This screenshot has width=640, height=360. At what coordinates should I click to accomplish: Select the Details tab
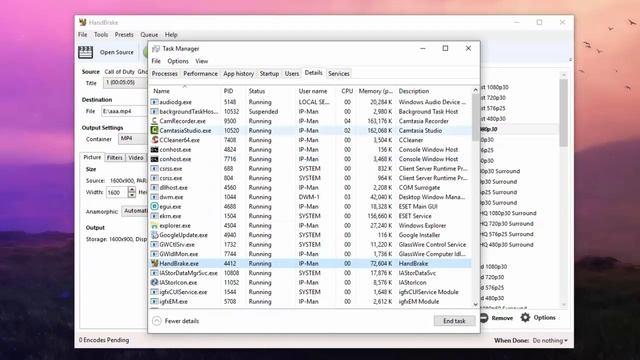pos(313,73)
